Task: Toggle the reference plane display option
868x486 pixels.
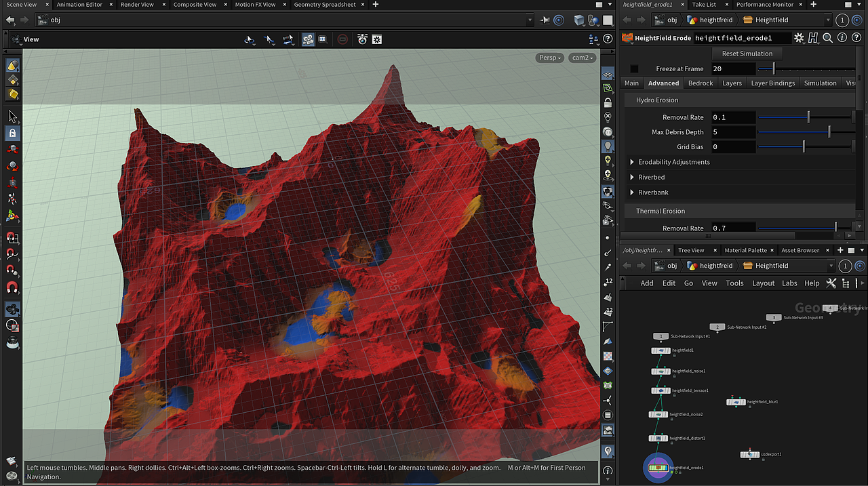Action: tap(608, 73)
